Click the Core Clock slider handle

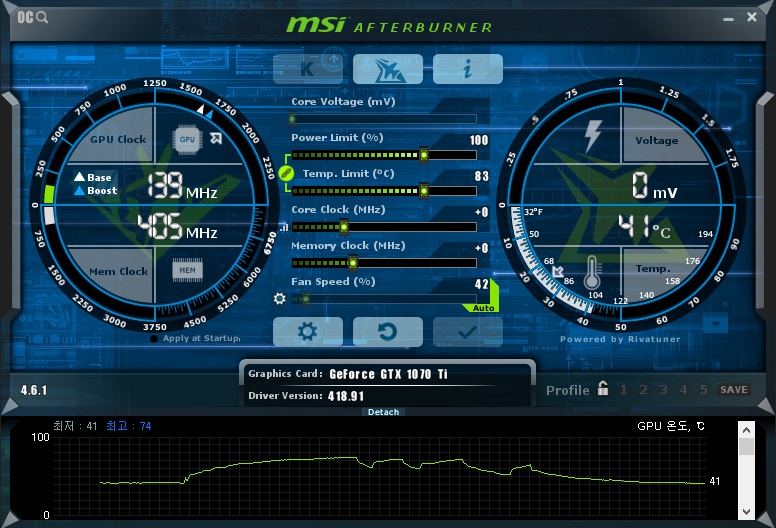point(343,227)
